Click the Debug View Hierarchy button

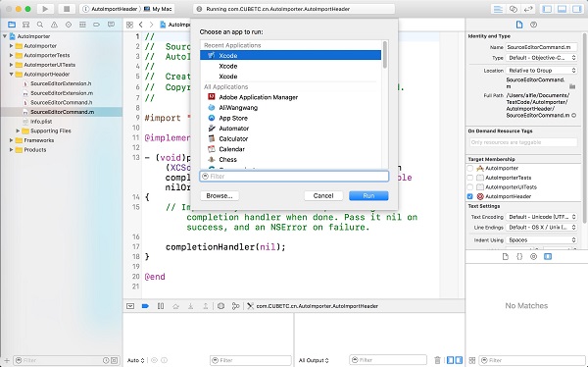220,306
